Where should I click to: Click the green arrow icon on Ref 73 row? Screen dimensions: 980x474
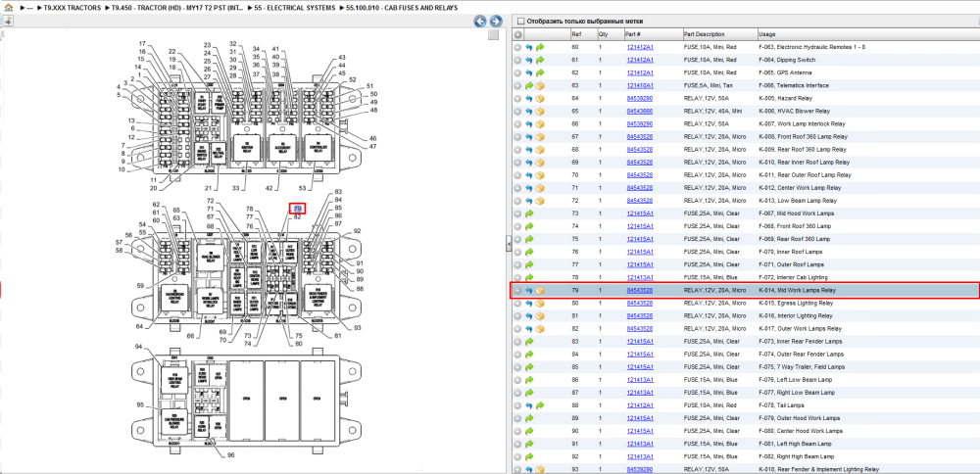pyautogui.click(x=529, y=213)
